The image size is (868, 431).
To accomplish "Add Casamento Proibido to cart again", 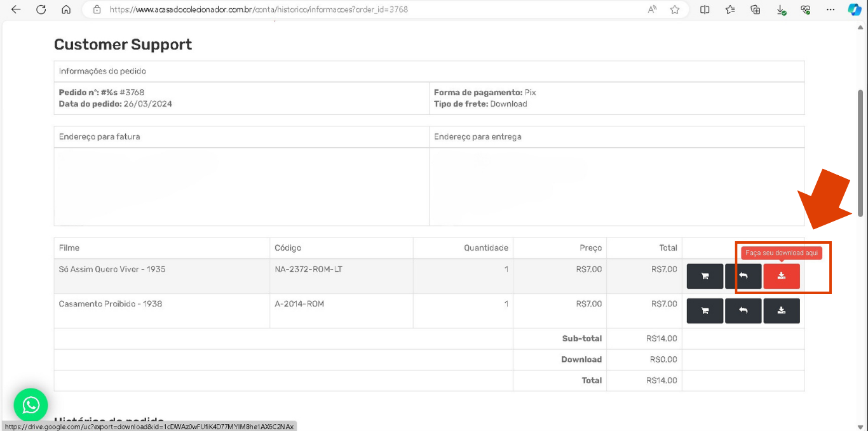I will pos(705,311).
